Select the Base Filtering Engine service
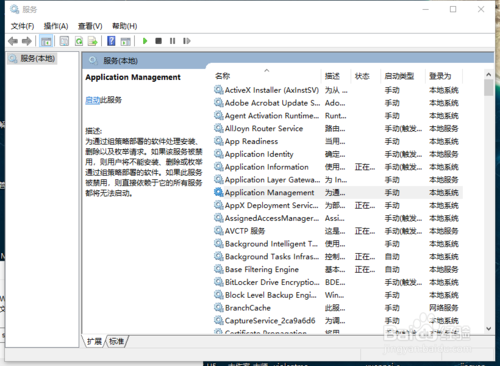 point(337,269)
